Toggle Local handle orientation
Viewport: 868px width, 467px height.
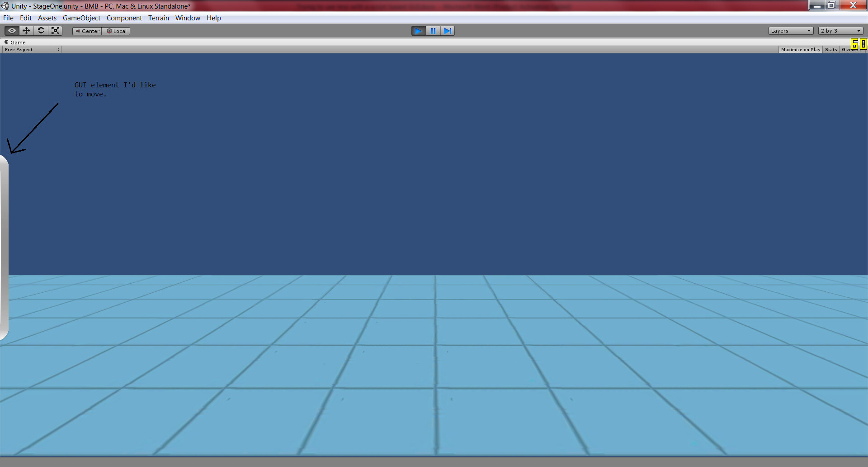coord(116,31)
